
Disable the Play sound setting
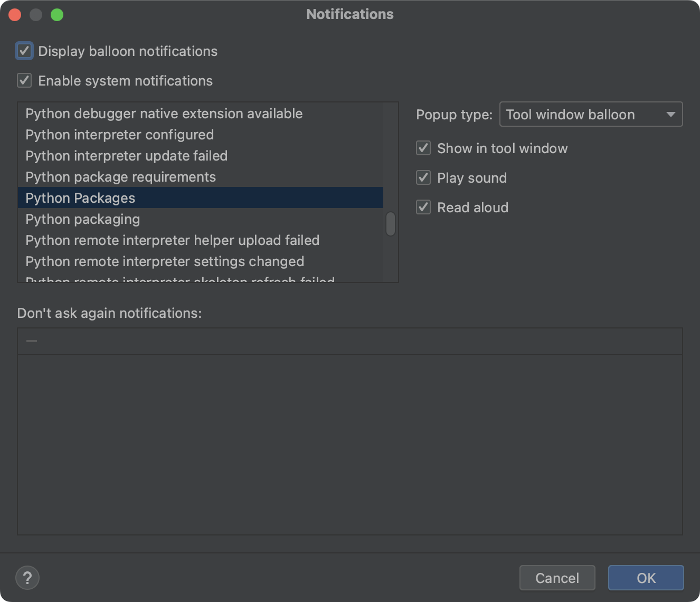[423, 178]
